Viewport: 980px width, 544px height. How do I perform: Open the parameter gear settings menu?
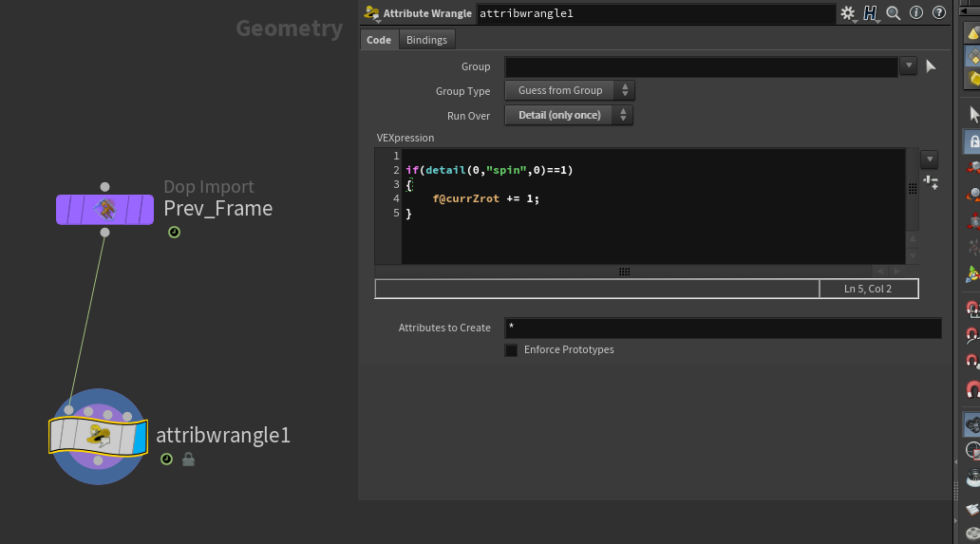pyautogui.click(x=847, y=13)
